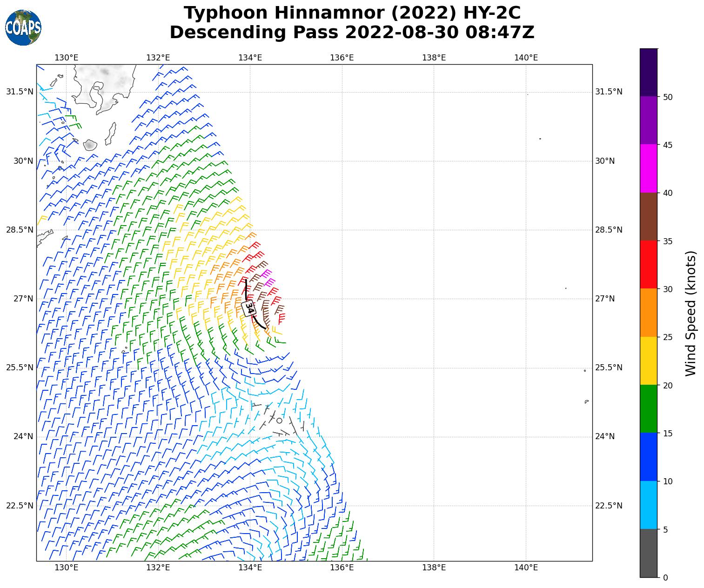Click the 138°E label on top axis
Screen dimensions: 704x588
pyautogui.click(x=434, y=58)
